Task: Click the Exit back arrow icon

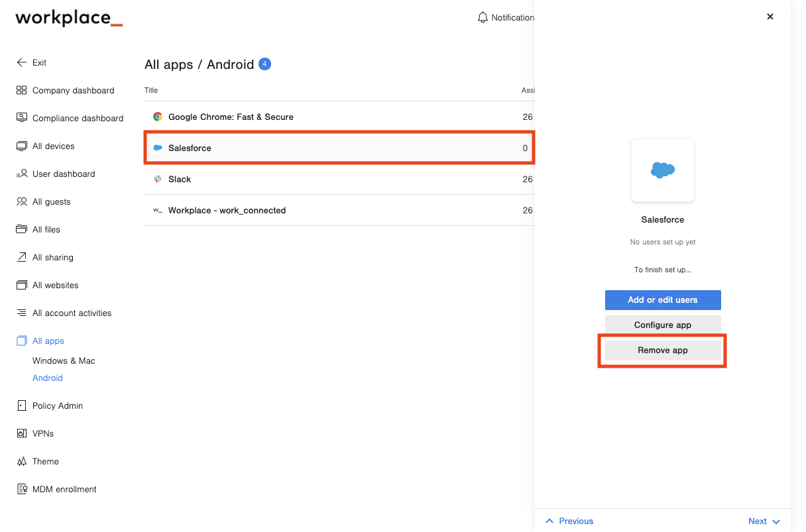Action: (21, 62)
